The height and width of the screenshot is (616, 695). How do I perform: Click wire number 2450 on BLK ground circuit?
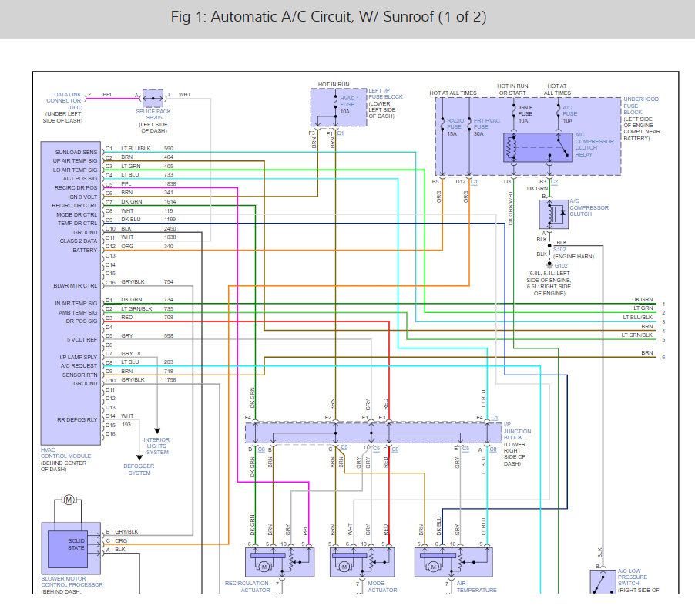pos(170,229)
